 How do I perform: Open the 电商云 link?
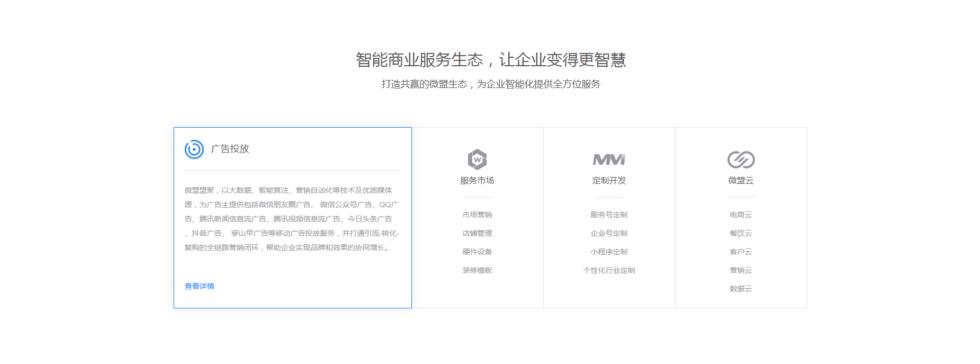tap(741, 215)
